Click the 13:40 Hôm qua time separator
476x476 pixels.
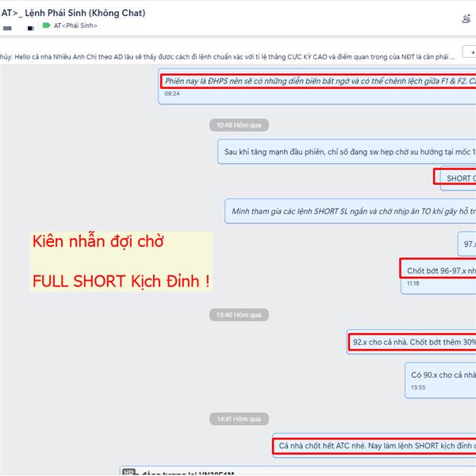tap(239, 315)
